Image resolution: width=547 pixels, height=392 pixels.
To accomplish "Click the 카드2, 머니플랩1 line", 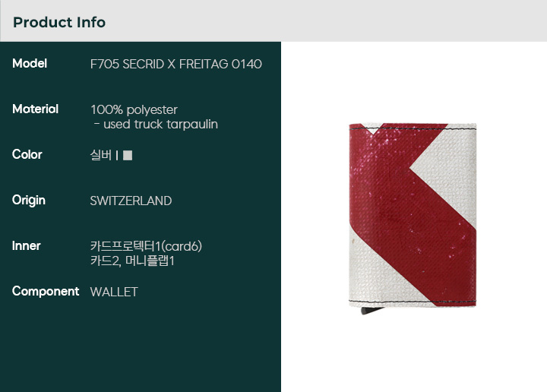I will (x=132, y=261).
